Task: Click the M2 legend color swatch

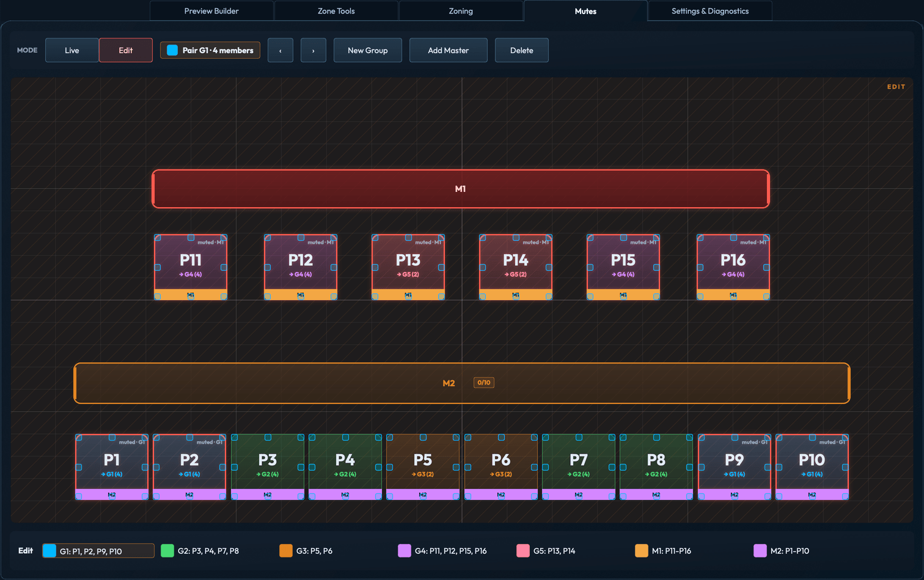Action: (x=760, y=551)
